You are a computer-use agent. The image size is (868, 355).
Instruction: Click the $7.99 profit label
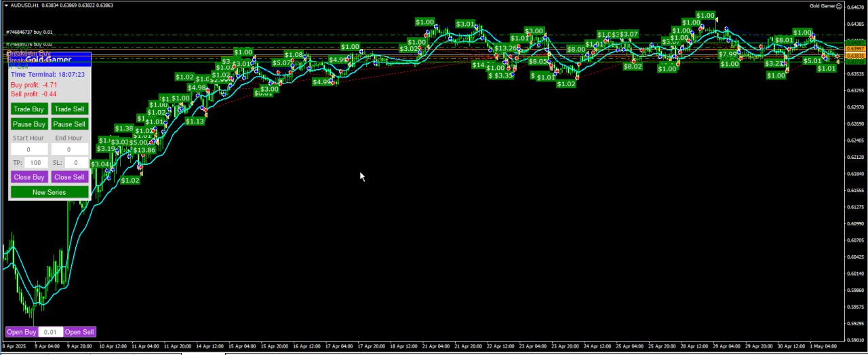[729, 54]
